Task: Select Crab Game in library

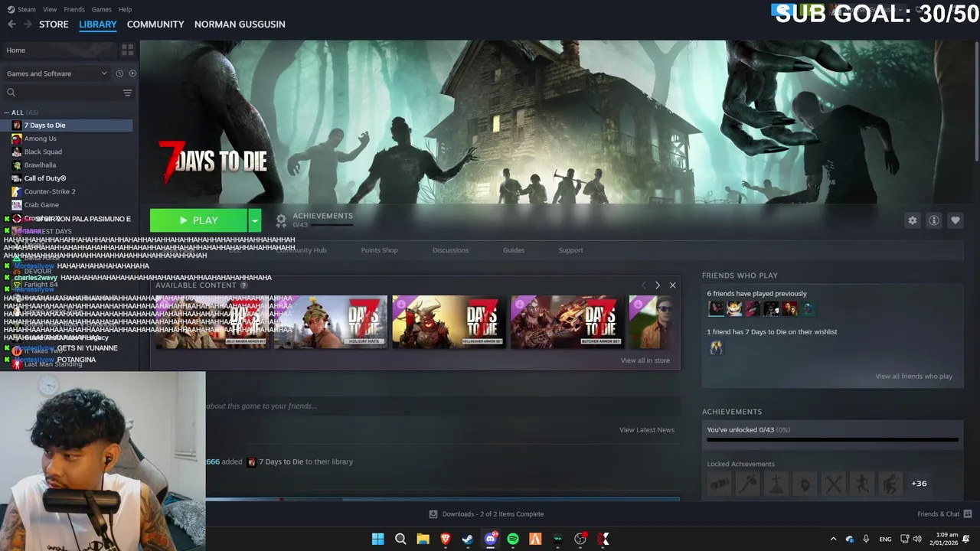Action: [x=41, y=205]
